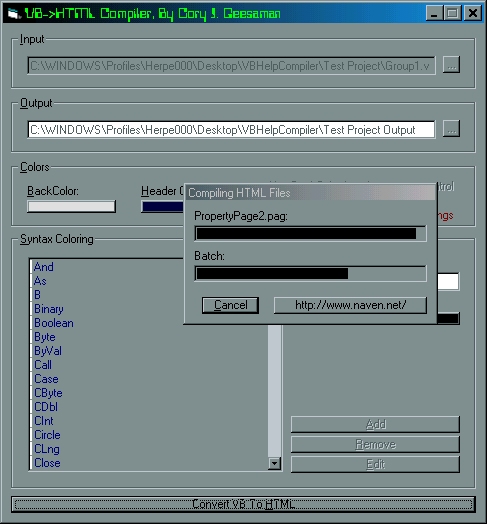Viewport: 487px width, 524px height.
Task: Select 'And' keyword entry
Action: (x=43, y=267)
